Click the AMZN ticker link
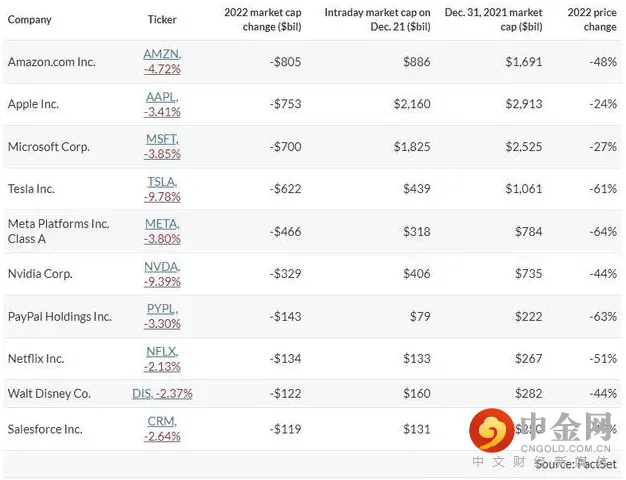This screenshot has height=480, width=626. pyautogui.click(x=161, y=54)
